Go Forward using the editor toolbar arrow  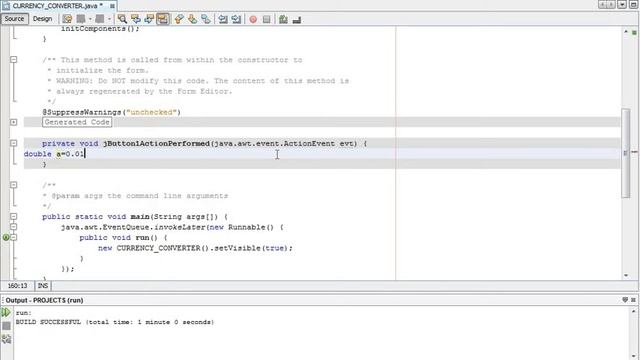(100, 19)
